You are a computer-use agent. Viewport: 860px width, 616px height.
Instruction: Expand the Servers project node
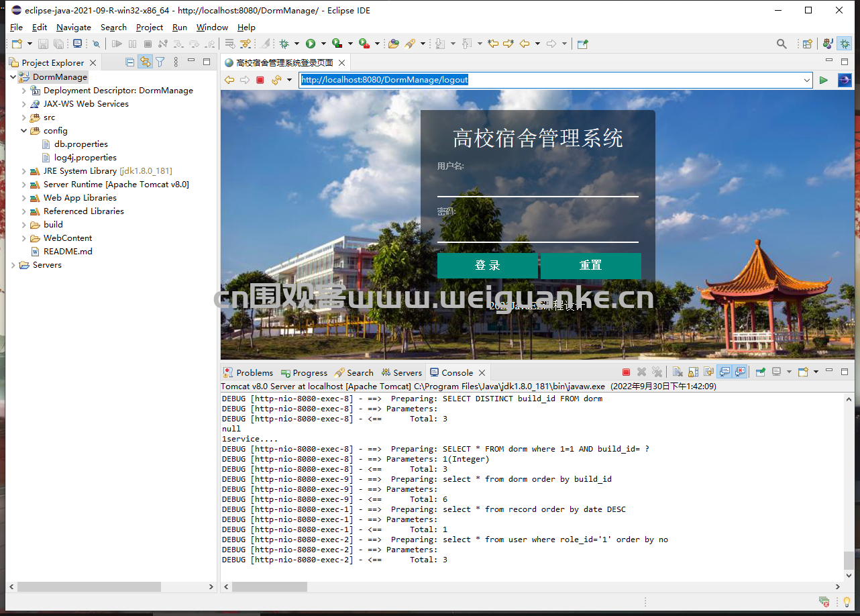[13, 265]
